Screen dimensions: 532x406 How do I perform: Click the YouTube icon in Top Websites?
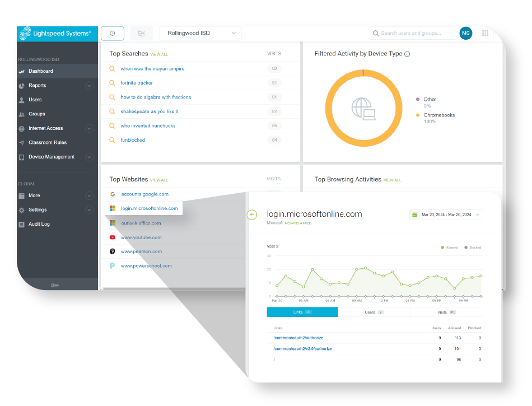(x=113, y=237)
